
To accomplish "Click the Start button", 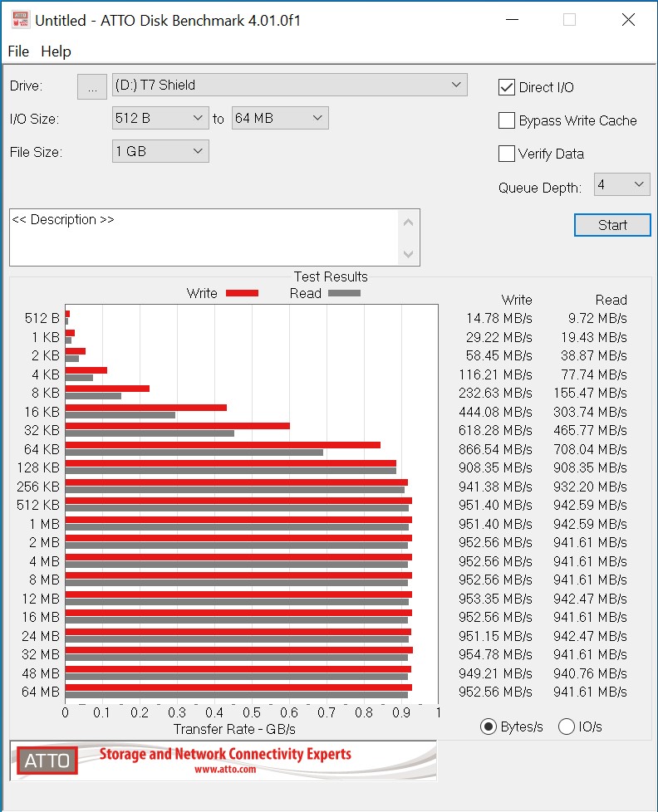I will tap(612, 225).
